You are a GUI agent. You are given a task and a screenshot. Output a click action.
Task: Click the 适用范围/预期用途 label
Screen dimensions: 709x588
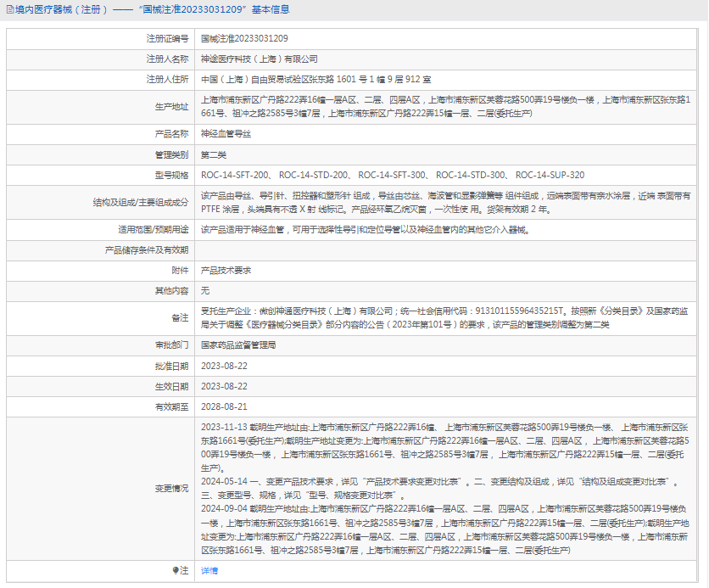154,230
